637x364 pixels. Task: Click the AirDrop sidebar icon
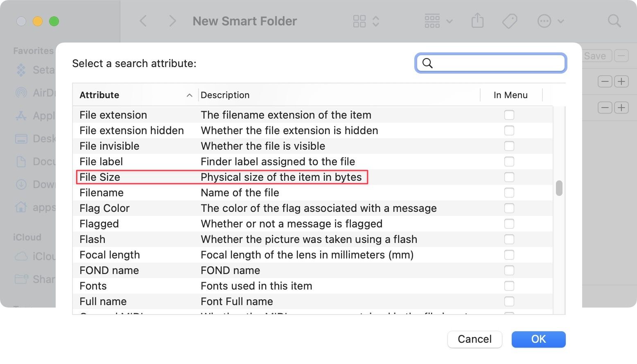21,93
